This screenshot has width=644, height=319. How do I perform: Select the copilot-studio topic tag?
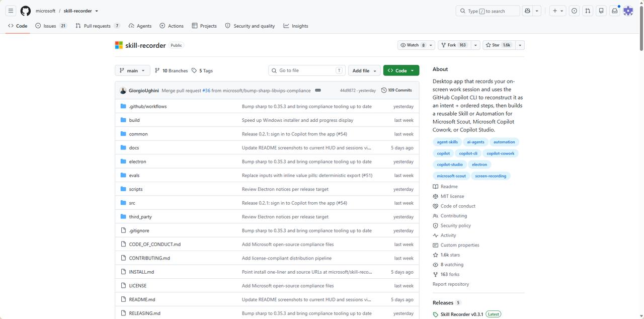(450, 165)
